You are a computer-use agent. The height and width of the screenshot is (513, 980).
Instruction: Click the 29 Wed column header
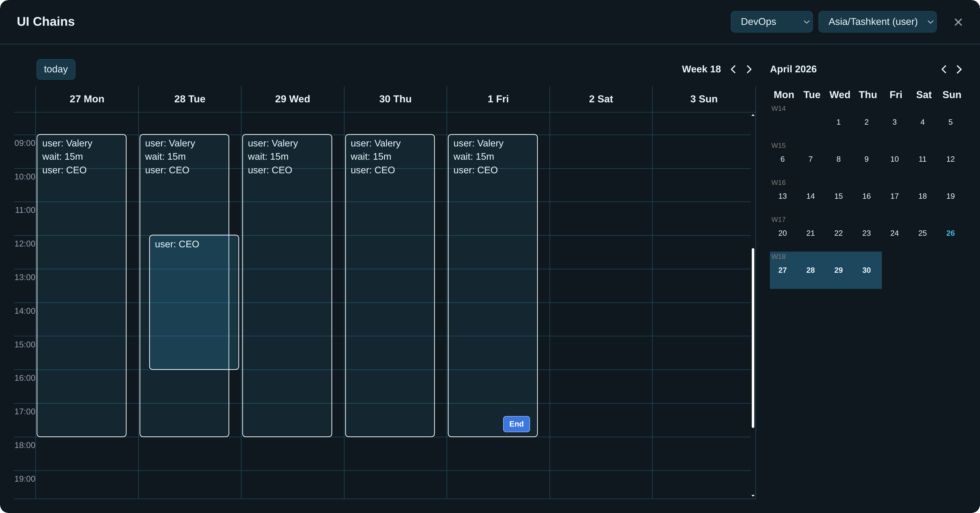pos(292,99)
